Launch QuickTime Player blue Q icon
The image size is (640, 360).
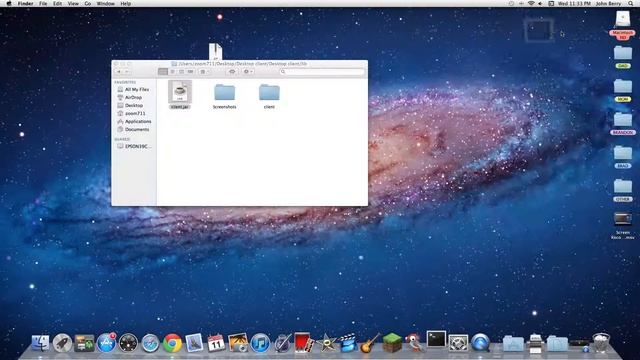480,342
